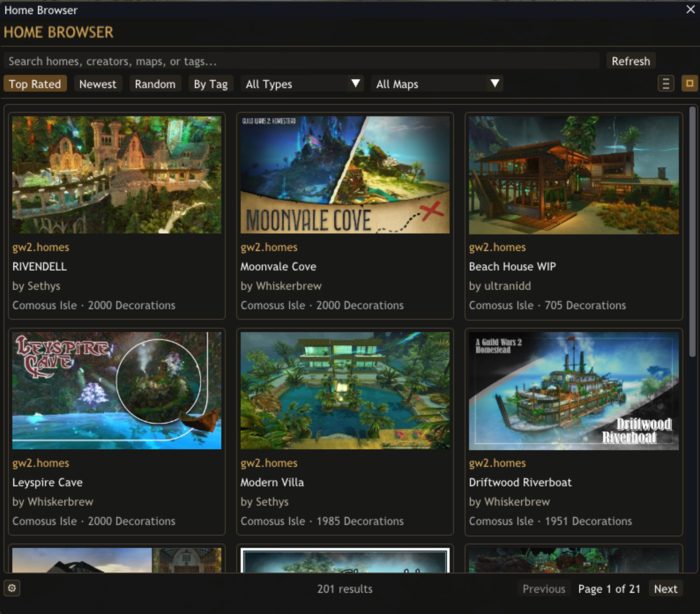The height and width of the screenshot is (614, 700).
Task: Click the results list vertical scrollbar
Action: click(692, 232)
